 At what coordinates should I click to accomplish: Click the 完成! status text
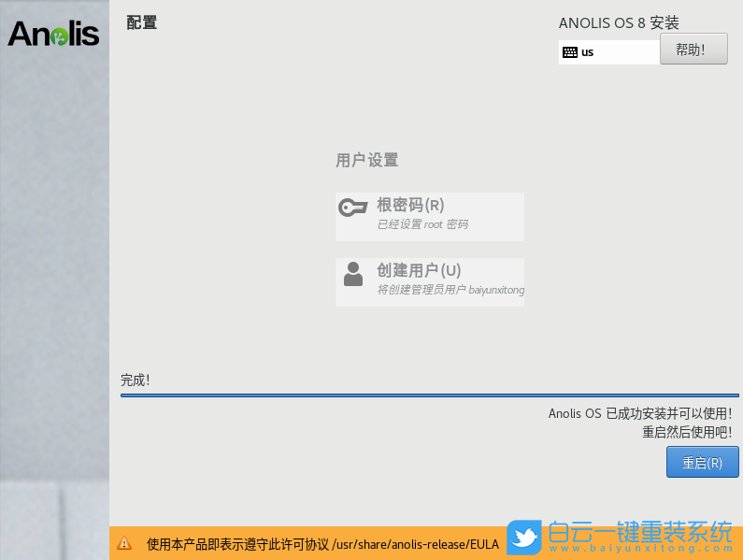pos(135,380)
